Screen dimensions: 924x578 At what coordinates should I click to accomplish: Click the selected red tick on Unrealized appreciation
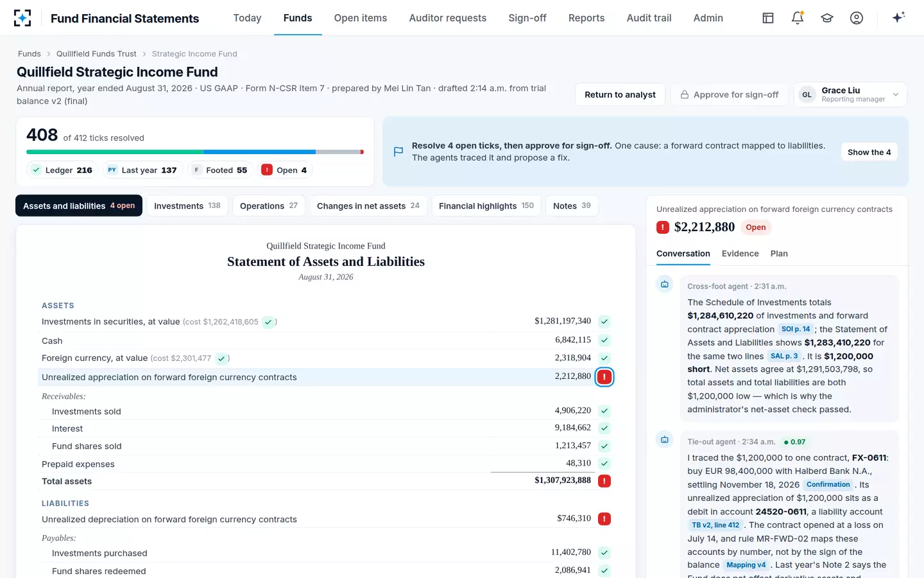604,377
